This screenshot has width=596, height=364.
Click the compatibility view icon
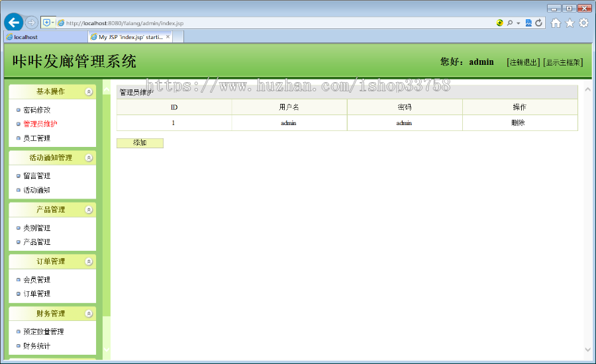[528, 23]
